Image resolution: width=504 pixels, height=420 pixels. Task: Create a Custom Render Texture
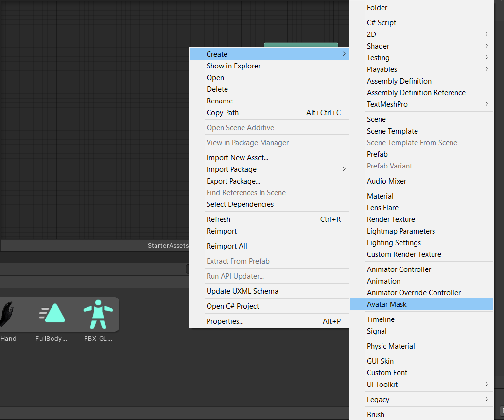pyautogui.click(x=421, y=254)
